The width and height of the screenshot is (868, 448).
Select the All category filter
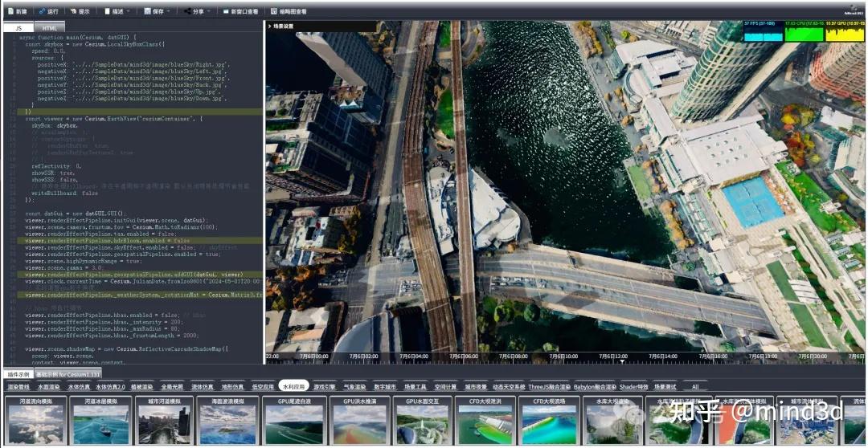695,386
